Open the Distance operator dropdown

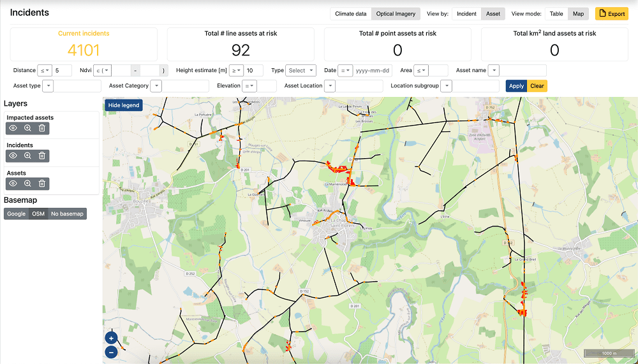point(45,71)
